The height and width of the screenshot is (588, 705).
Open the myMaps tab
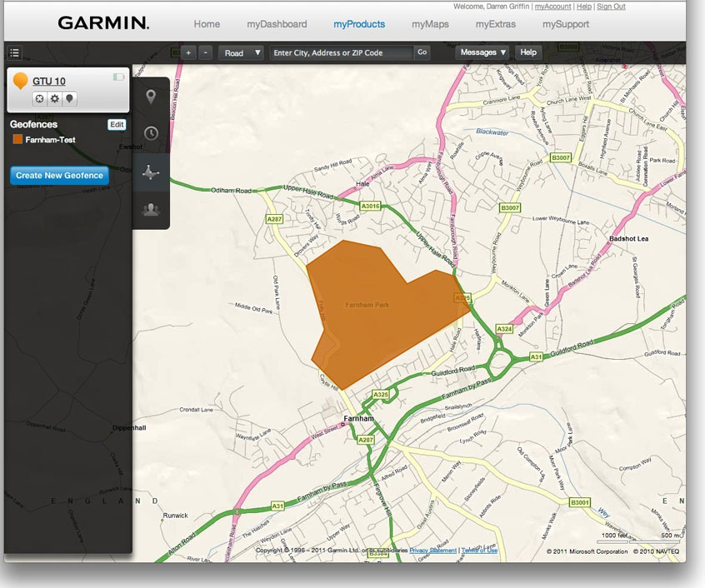pyautogui.click(x=430, y=24)
